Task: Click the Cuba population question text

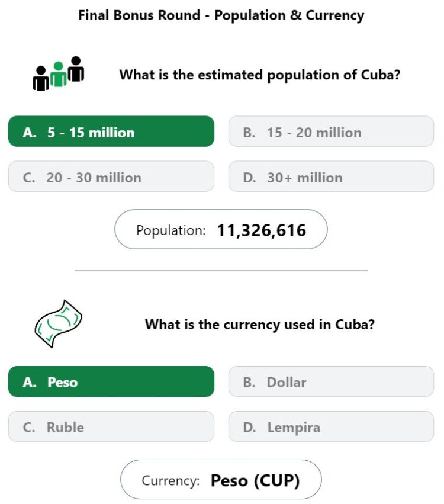Action: point(260,75)
